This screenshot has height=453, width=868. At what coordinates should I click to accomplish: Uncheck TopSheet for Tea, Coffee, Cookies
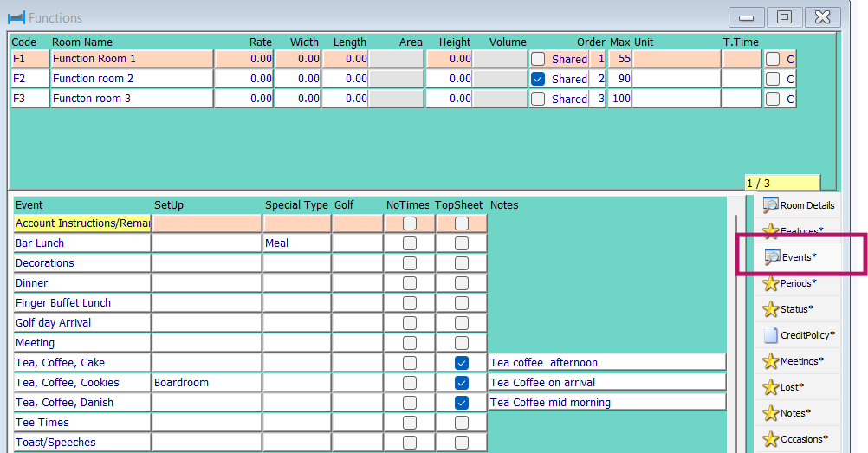pos(461,383)
